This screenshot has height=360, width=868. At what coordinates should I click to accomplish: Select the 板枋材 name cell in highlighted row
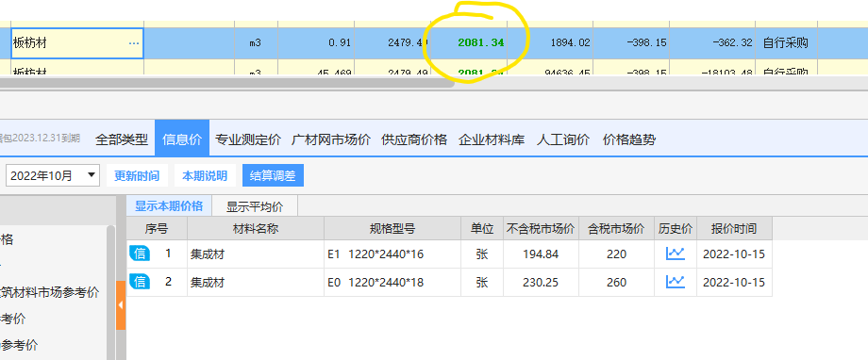77,43
